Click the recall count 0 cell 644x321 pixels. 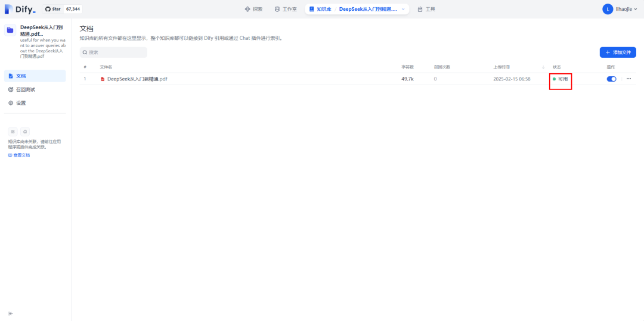(435, 79)
